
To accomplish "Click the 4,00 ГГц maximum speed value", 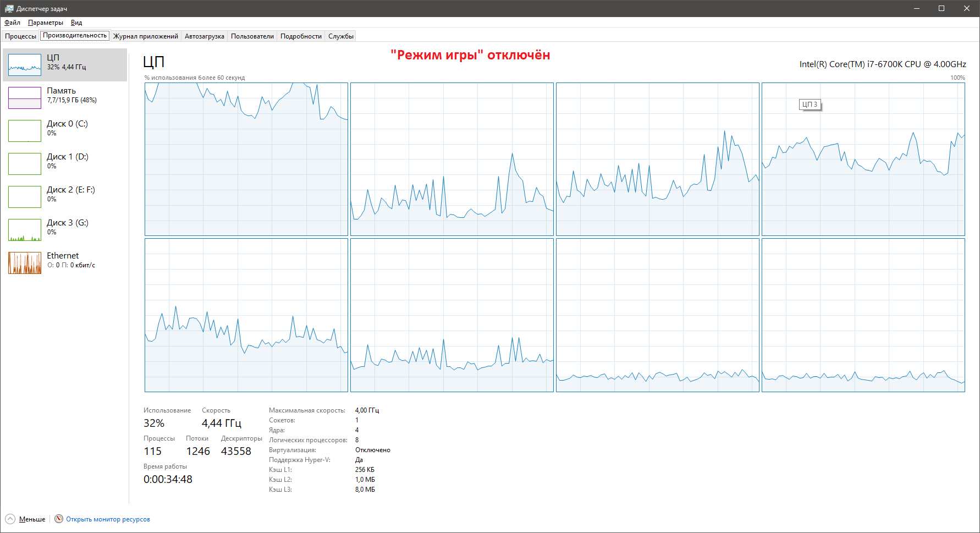I will coord(367,410).
